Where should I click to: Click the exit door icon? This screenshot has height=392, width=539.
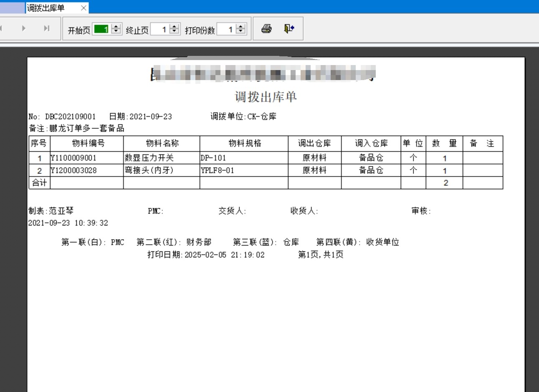tap(289, 29)
